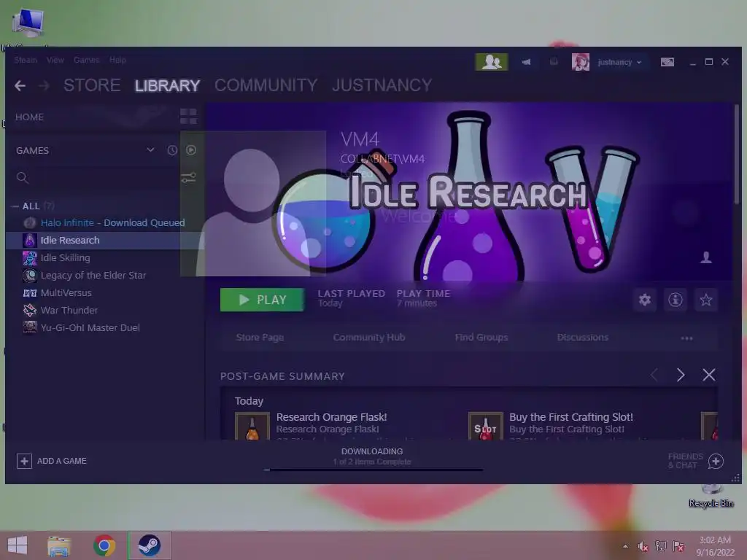Open the Steam menu
Image resolution: width=747 pixels, height=560 pixels.
26,60
